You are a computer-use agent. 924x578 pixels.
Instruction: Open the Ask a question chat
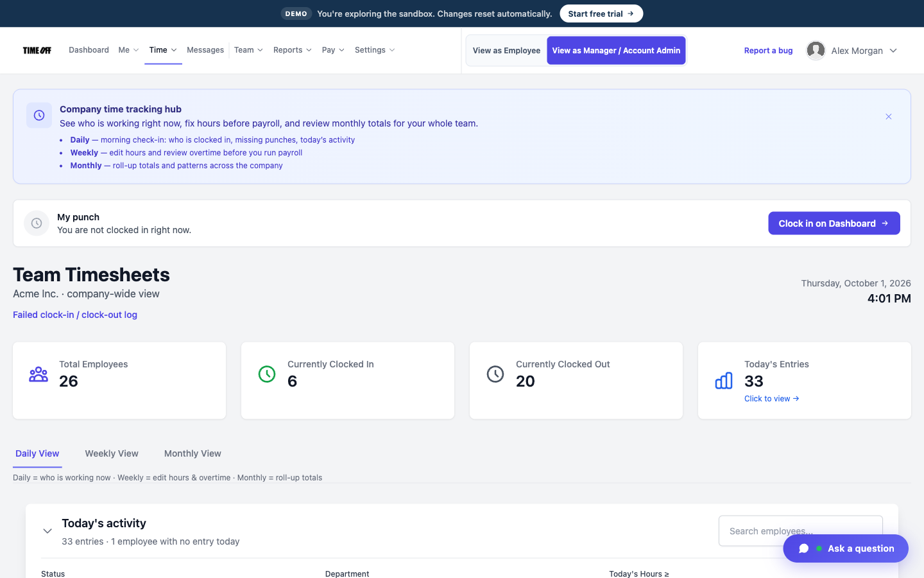click(x=846, y=548)
